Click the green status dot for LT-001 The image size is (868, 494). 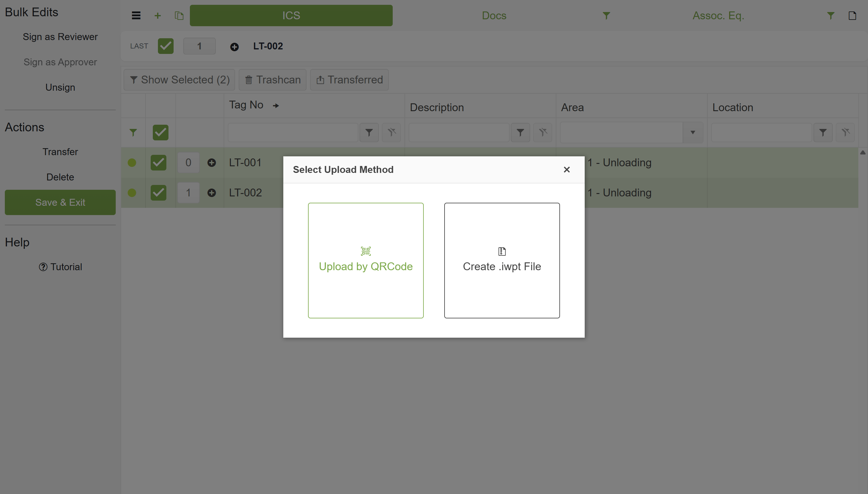pyautogui.click(x=132, y=163)
